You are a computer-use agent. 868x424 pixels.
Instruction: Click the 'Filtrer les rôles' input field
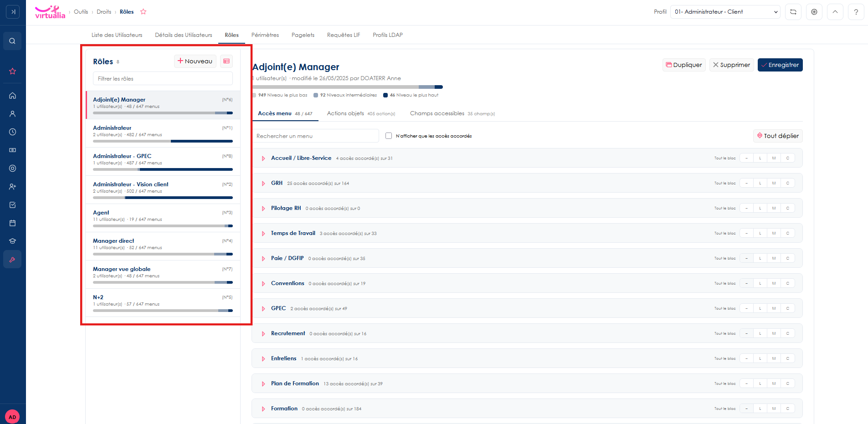163,79
